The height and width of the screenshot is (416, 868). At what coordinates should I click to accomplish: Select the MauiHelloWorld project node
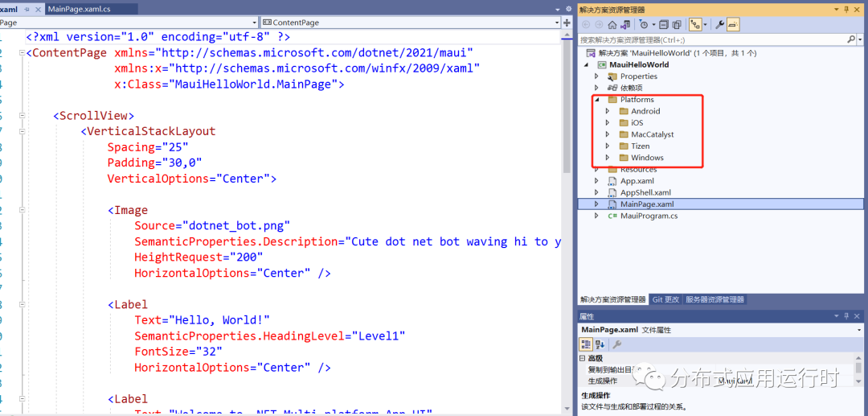(639, 65)
